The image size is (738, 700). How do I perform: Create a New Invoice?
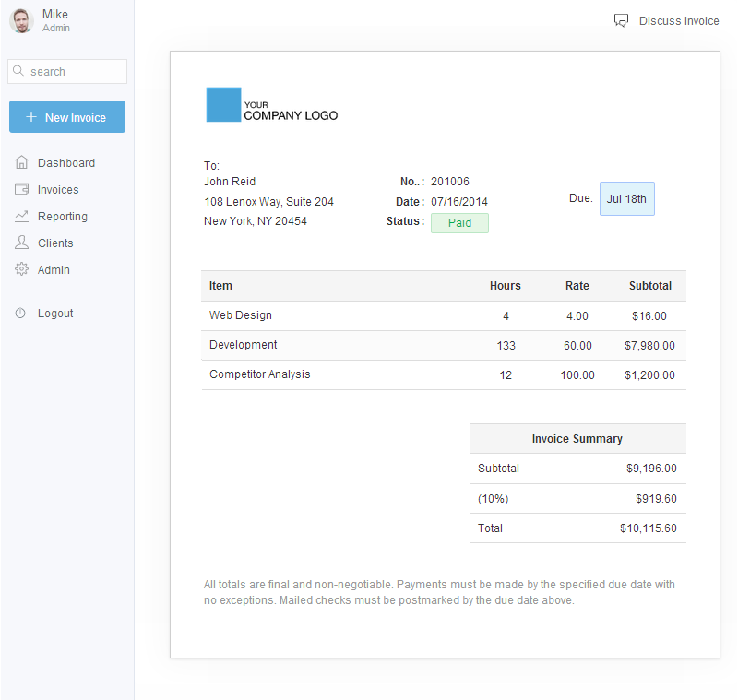(67, 116)
